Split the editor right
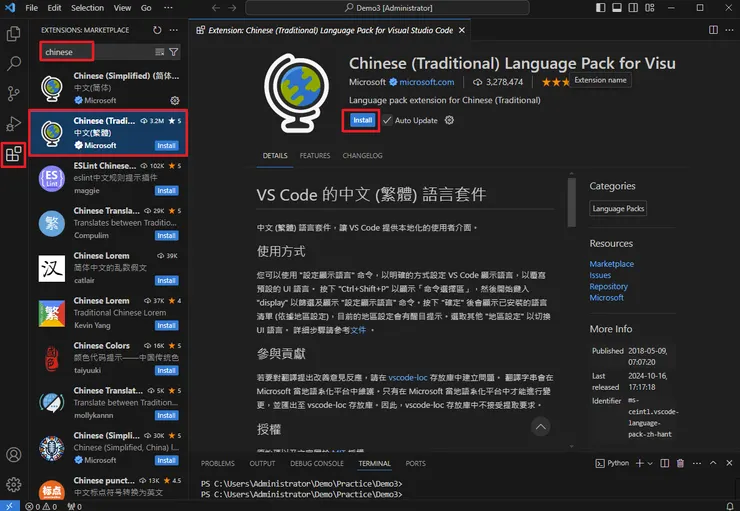Image resolution: width=740 pixels, height=511 pixels. tap(713, 30)
